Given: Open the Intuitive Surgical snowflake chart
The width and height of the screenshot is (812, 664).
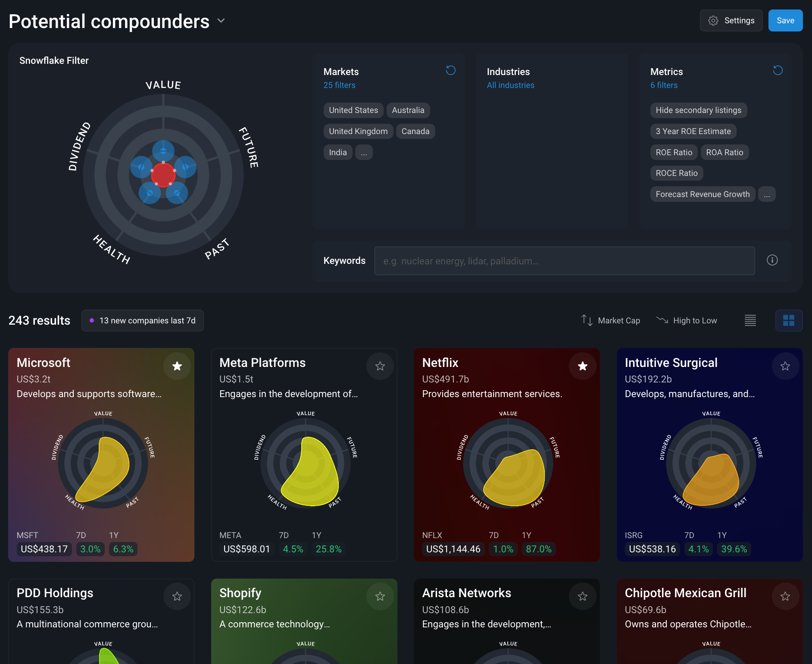Looking at the screenshot, I should [711, 464].
